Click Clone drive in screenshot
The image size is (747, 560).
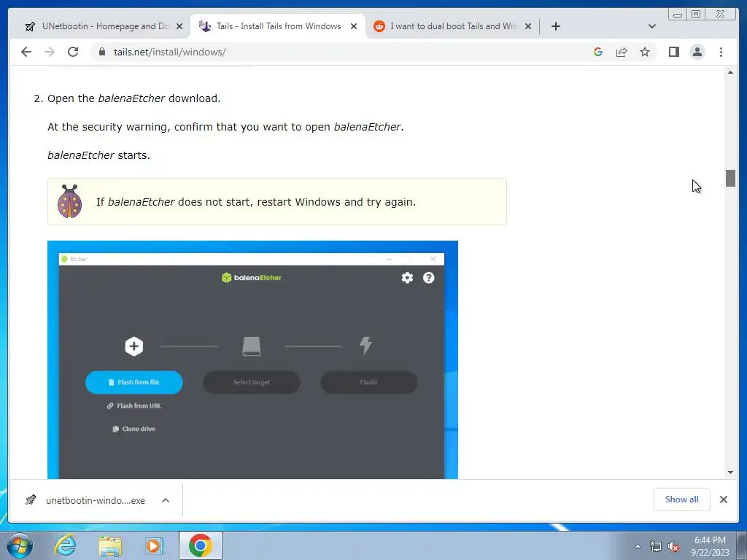[134, 429]
